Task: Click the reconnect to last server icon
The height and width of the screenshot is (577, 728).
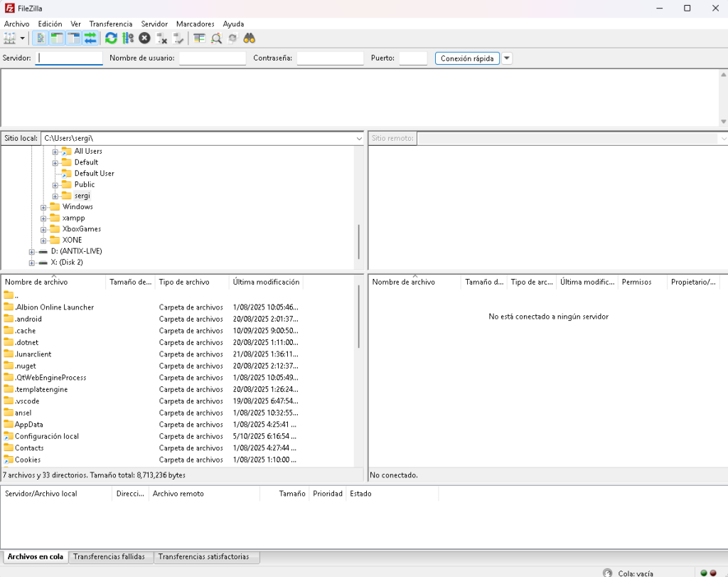Action: pos(178,38)
